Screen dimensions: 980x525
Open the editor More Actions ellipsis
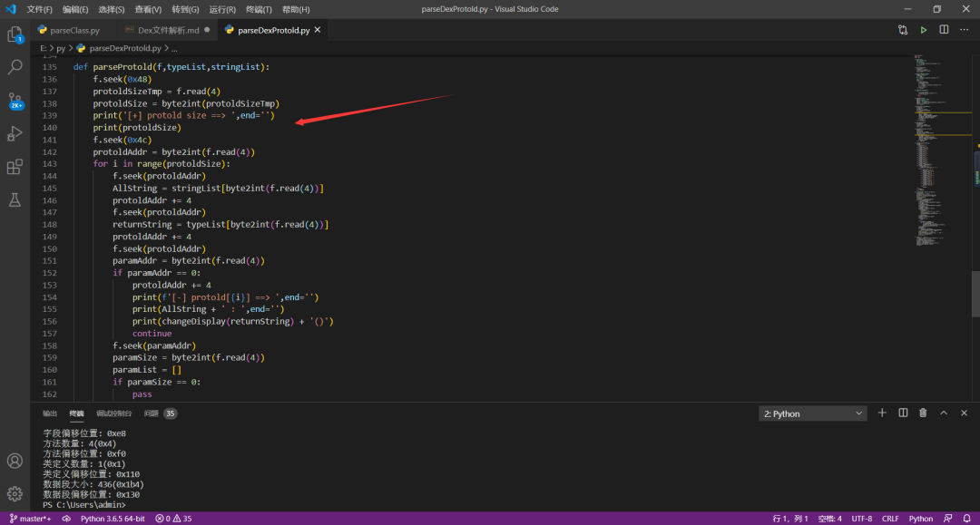coord(964,30)
